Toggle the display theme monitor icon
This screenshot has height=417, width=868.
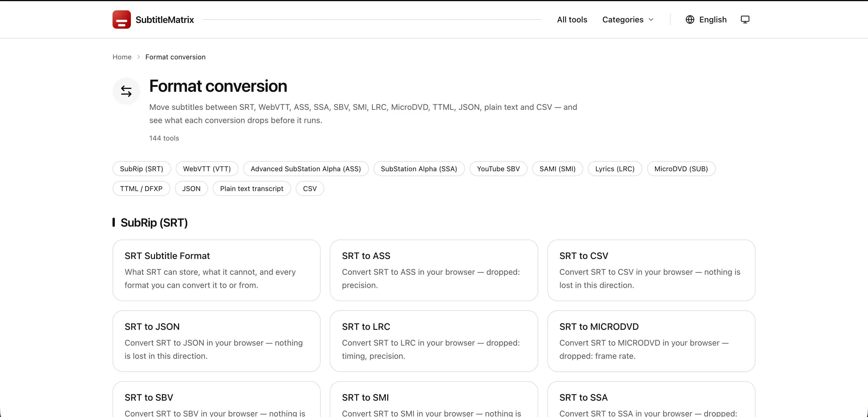pyautogui.click(x=745, y=20)
